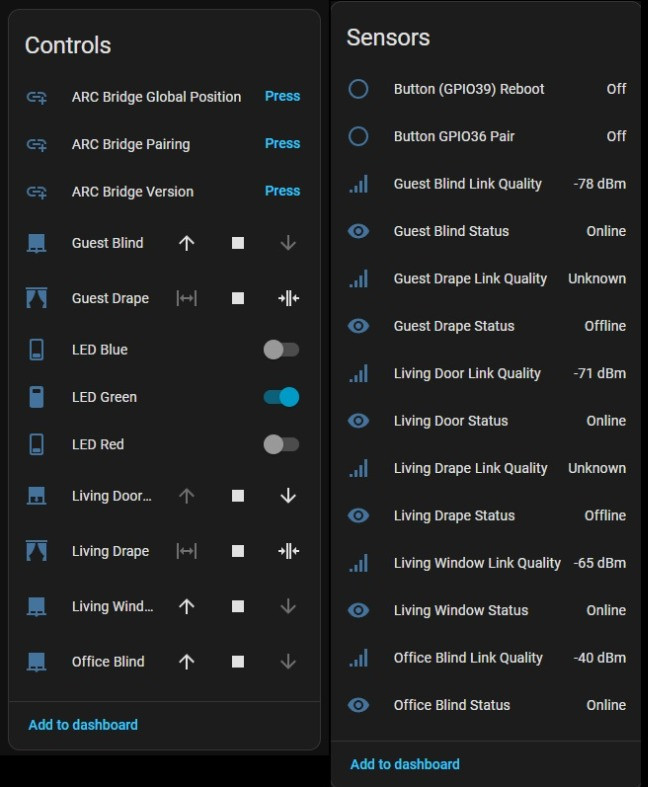
Task: Trigger the ARC Bridge Pairing Press button
Action: click(283, 144)
